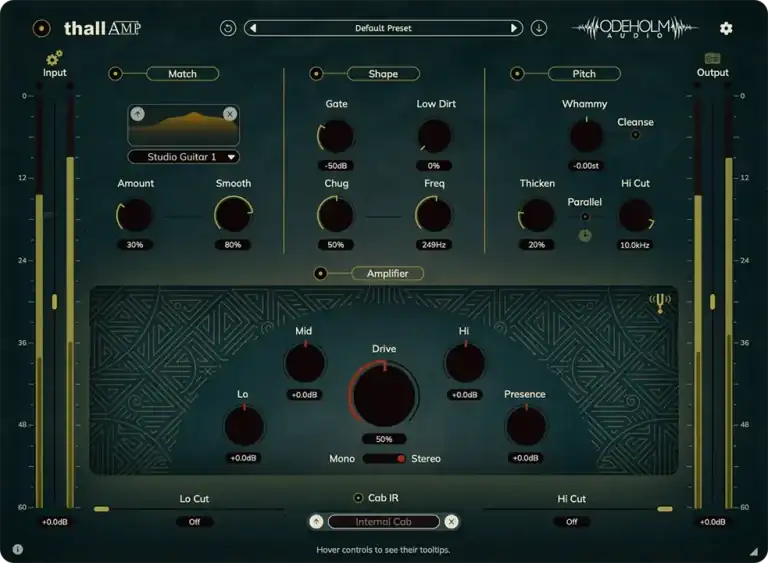Click the large Drive knob

(x=384, y=394)
